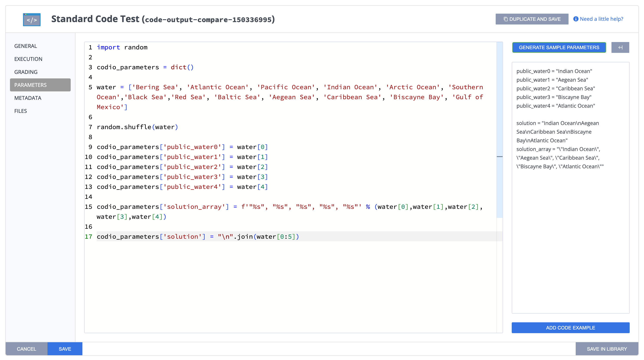Open the Files tab
Screen dimensions: 644x360
tap(21, 111)
